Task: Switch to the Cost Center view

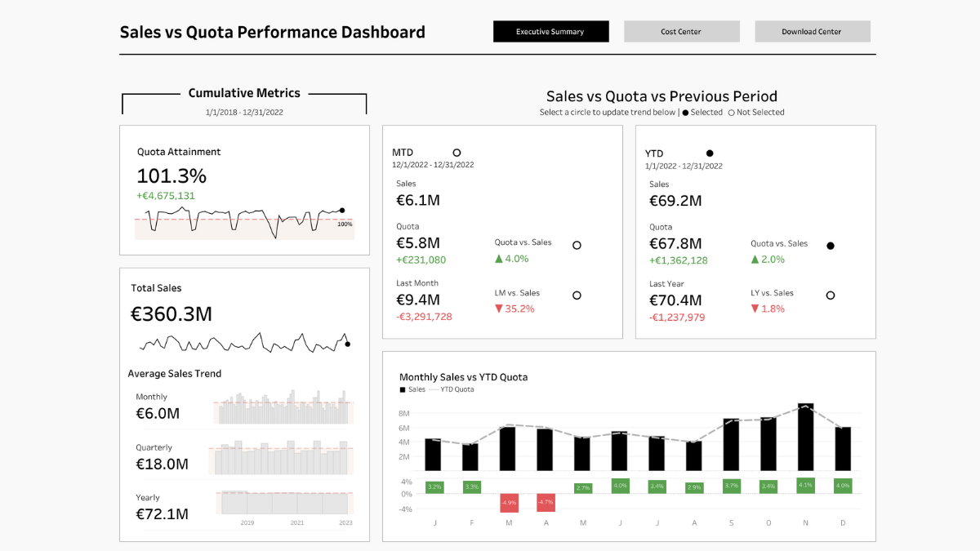Action: (681, 31)
